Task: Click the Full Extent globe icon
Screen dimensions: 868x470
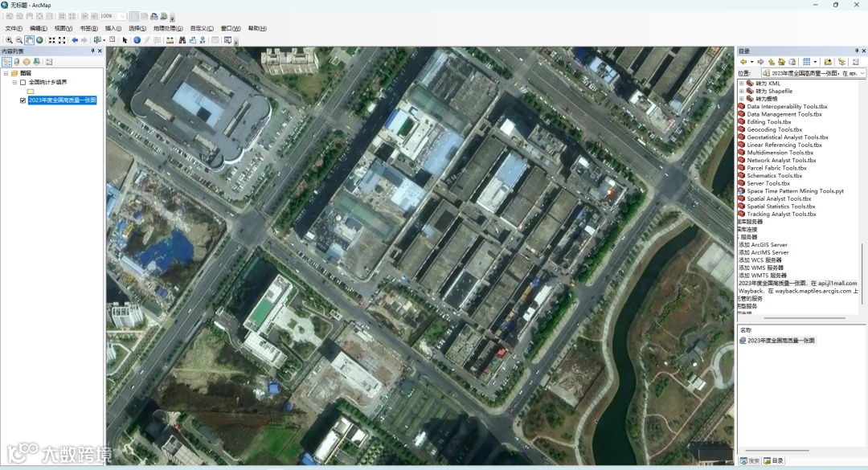Action: [x=38, y=39]
